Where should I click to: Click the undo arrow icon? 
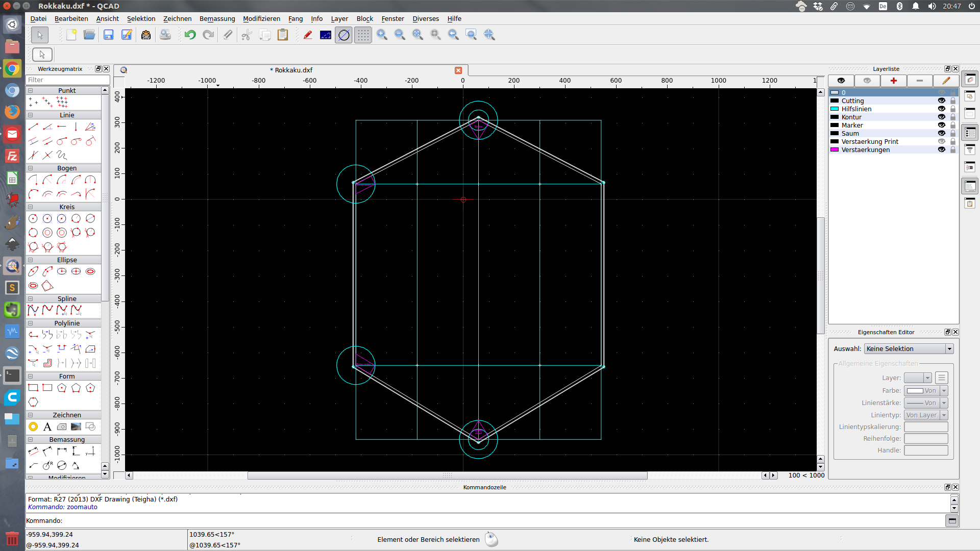click(x=190, y=35)
